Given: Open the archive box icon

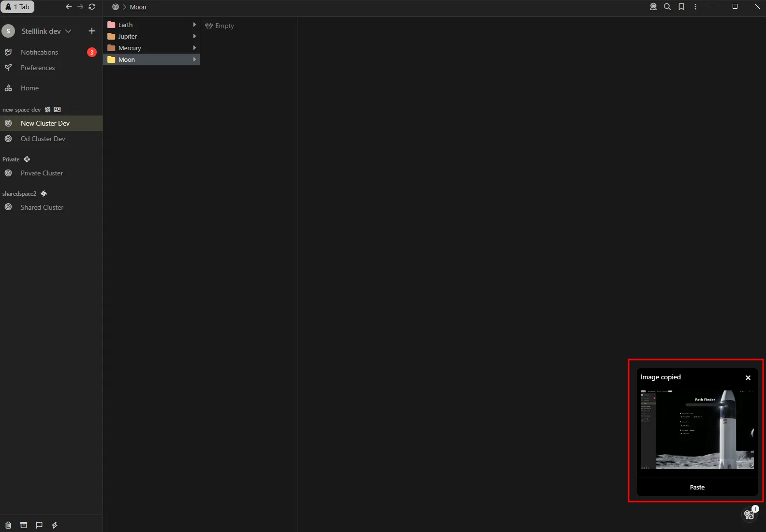Looking at the screenshot, I should point(24,525).
